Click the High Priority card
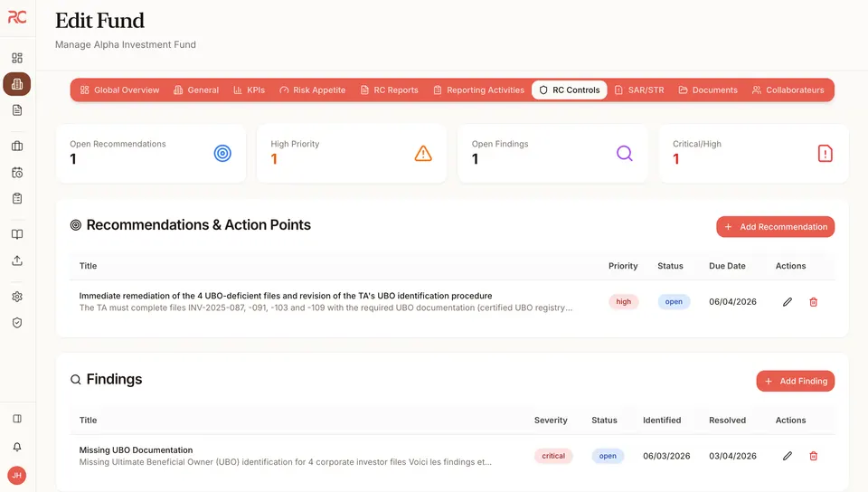The height and width of the screenshot is (492, 868). point(352,154)
